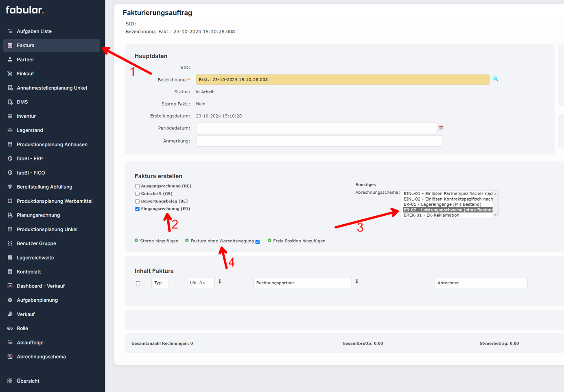Click the Freie Position hinzufügen action

(297, 241)
